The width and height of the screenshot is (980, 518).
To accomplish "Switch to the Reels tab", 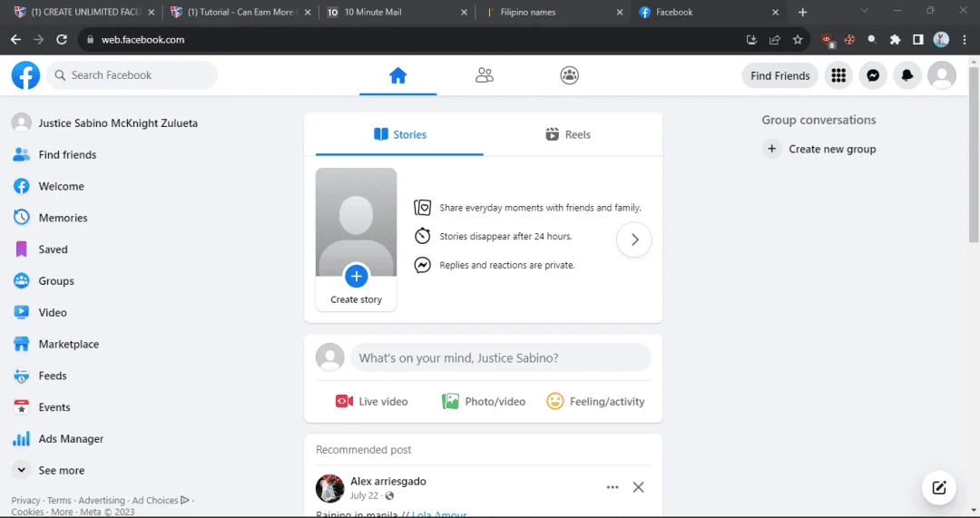I will 567,135.
